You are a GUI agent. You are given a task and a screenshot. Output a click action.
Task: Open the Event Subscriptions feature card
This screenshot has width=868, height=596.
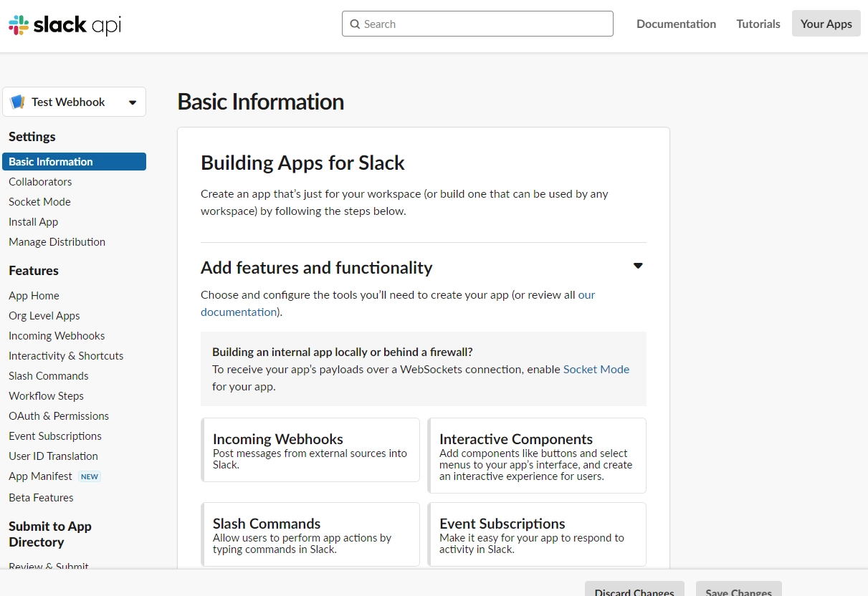pyautogui.click(x=537, y=534)
